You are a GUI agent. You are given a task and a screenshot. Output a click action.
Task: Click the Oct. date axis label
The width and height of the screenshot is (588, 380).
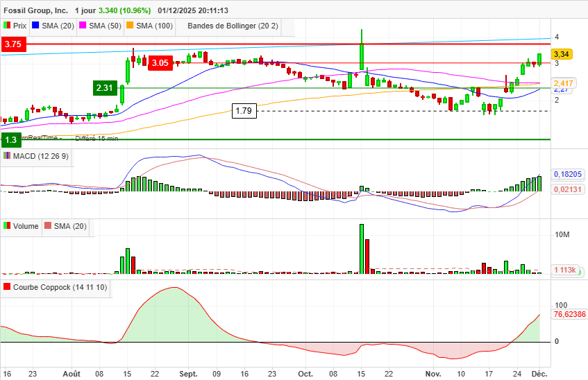[x=305, y=374]
